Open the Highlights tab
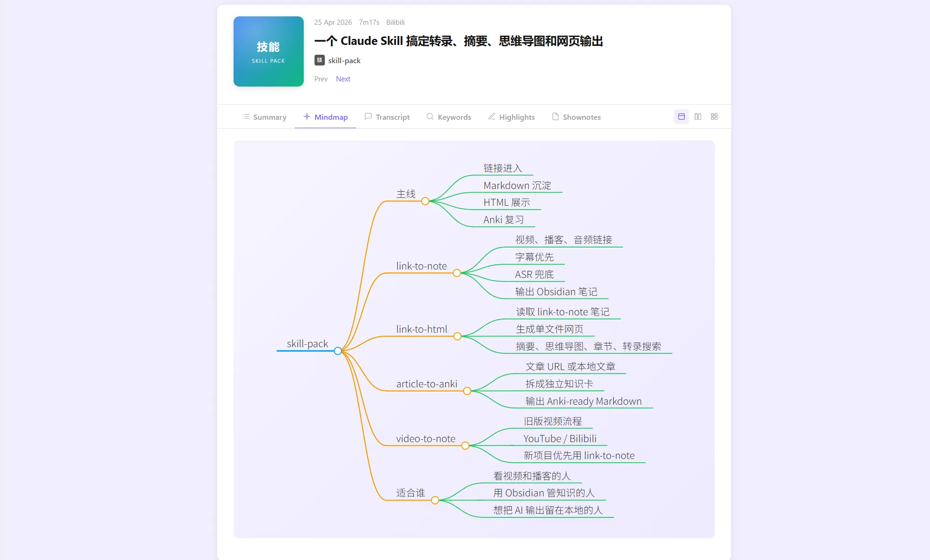 coord(512,117)
